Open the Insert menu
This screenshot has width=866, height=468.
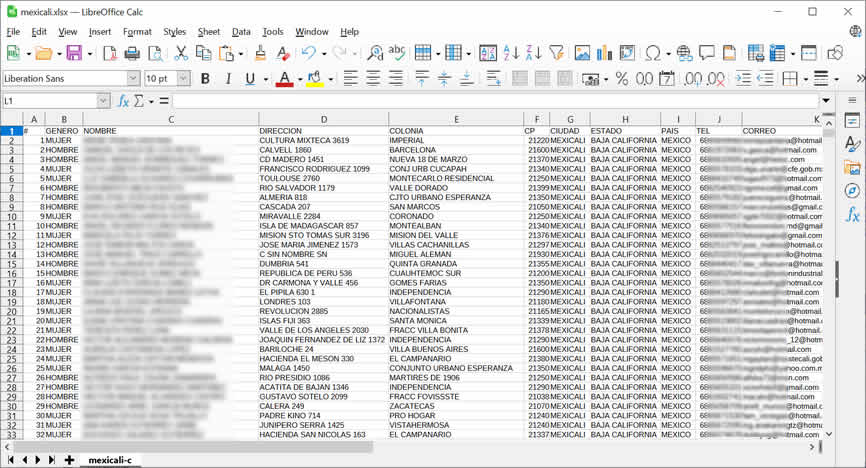click(x=100, y=32)
